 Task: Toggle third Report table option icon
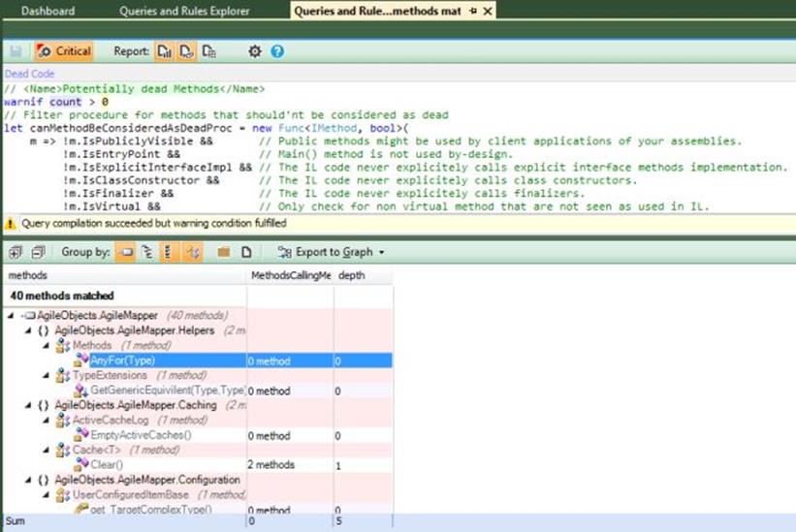pos(208,51)
